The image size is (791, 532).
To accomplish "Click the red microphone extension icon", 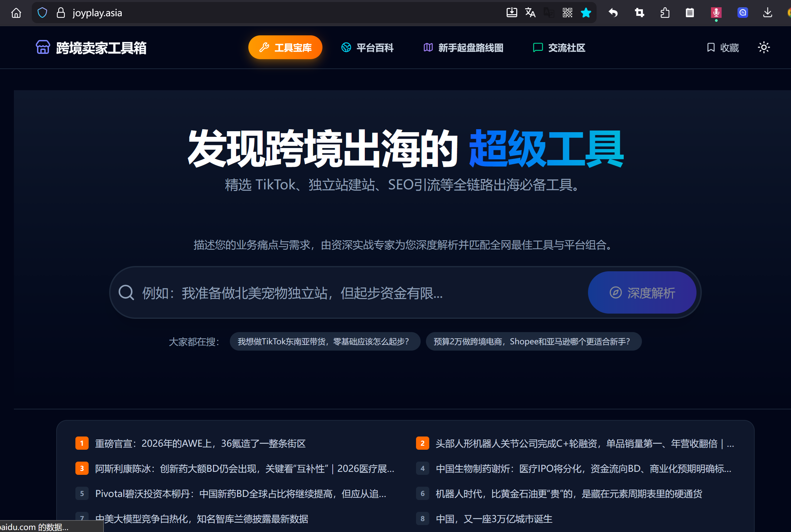I will tap(716, 13).
